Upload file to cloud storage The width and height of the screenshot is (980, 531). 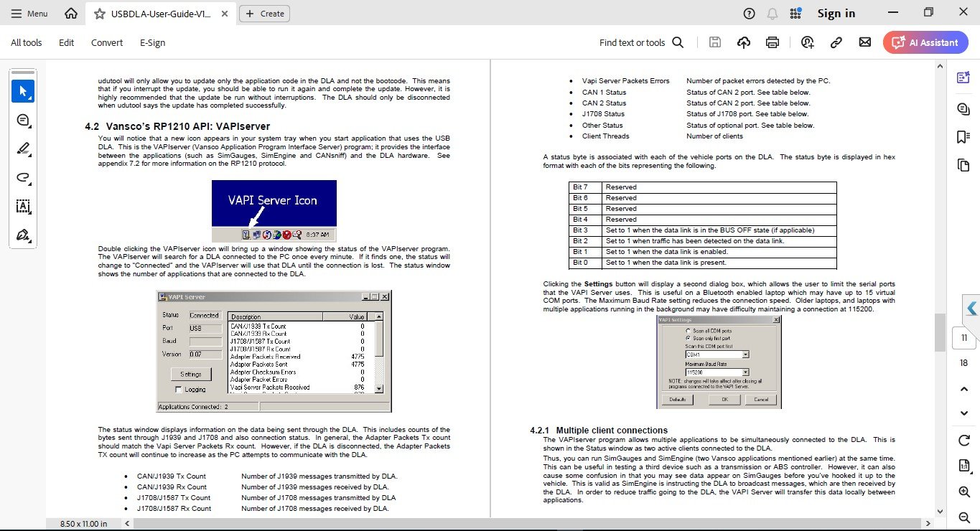(x=744, y=42)
